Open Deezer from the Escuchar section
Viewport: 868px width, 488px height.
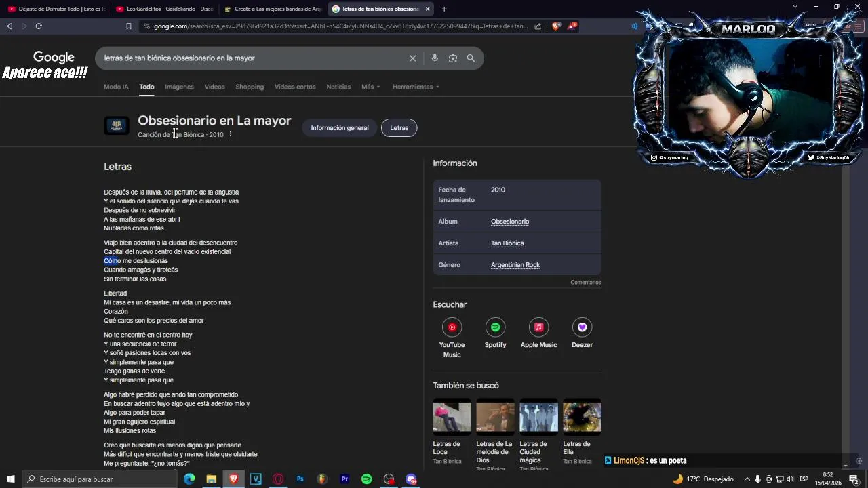(582, 327)
